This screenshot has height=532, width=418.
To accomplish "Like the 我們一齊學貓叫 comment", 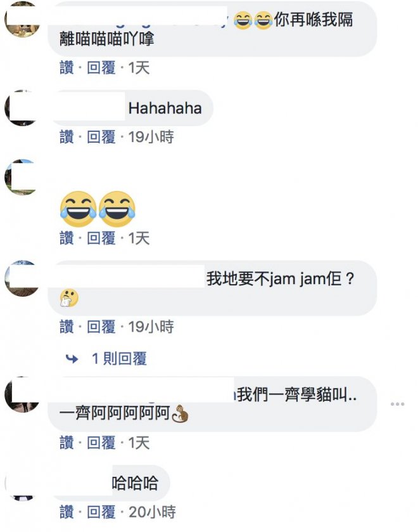I will [x=66, y=443].
